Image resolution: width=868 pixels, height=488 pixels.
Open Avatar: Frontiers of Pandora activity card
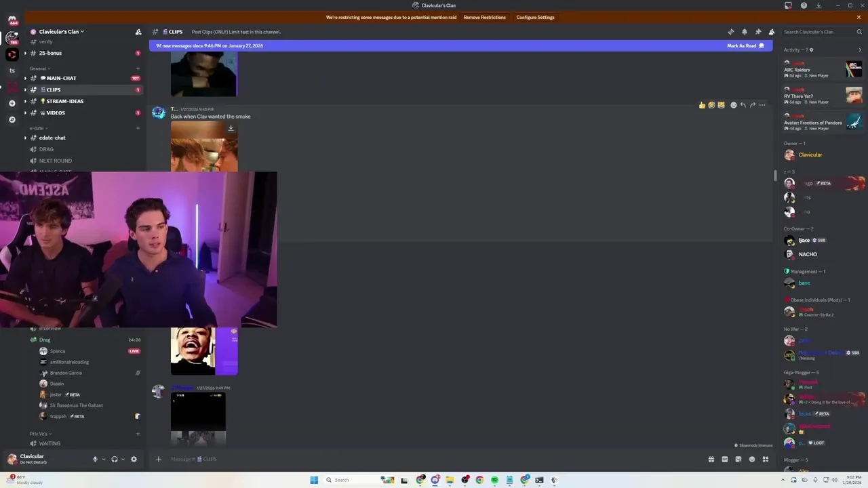pyautogui.click(x=823, y=122)
